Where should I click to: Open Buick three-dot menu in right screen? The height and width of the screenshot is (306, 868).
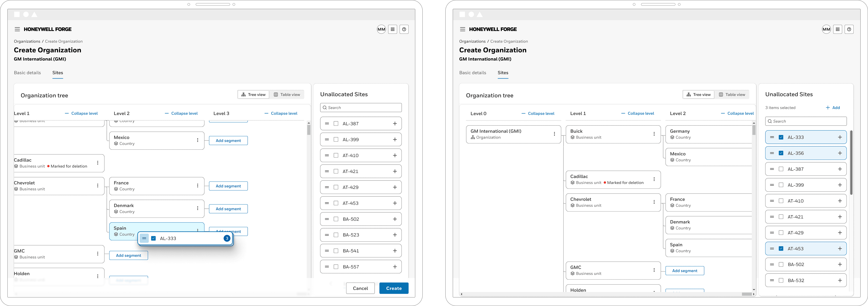(x=654, y=134)
